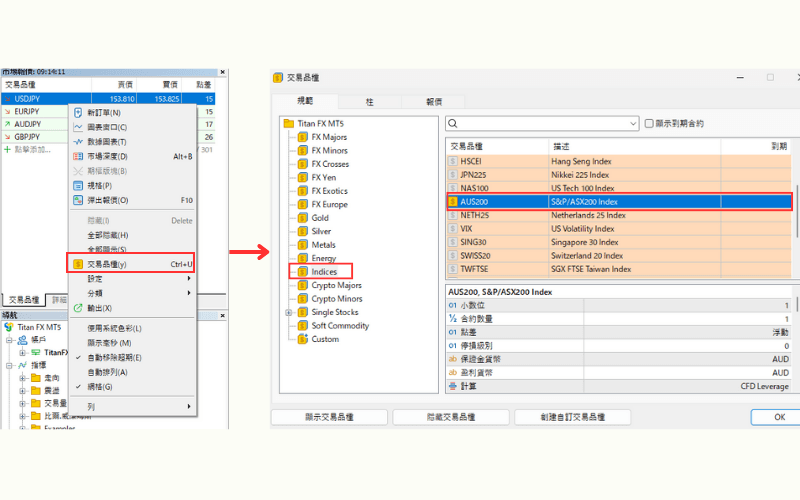800x500 pixels.
Task: Click the AUS200 row symbol icon
Action: (x=453, y=202)
